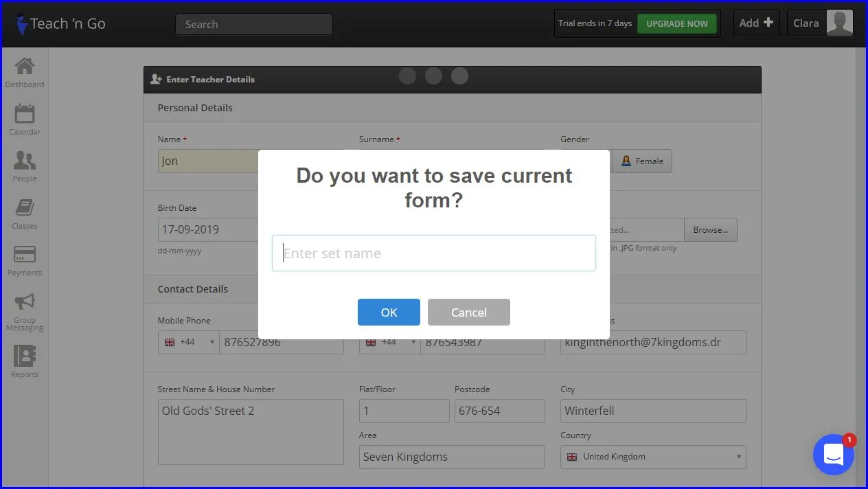Click the Teach 'n Go logo

click(x=60, y=23)
